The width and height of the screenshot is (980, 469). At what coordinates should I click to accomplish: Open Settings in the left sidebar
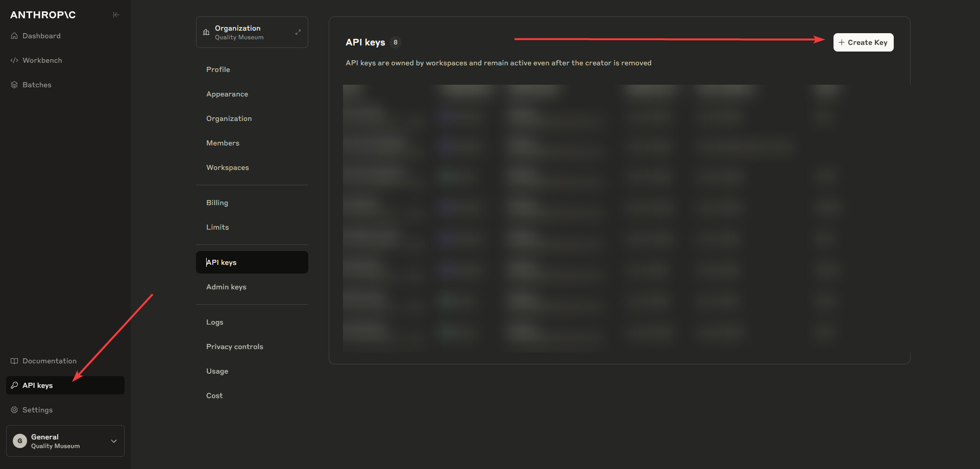65,410
